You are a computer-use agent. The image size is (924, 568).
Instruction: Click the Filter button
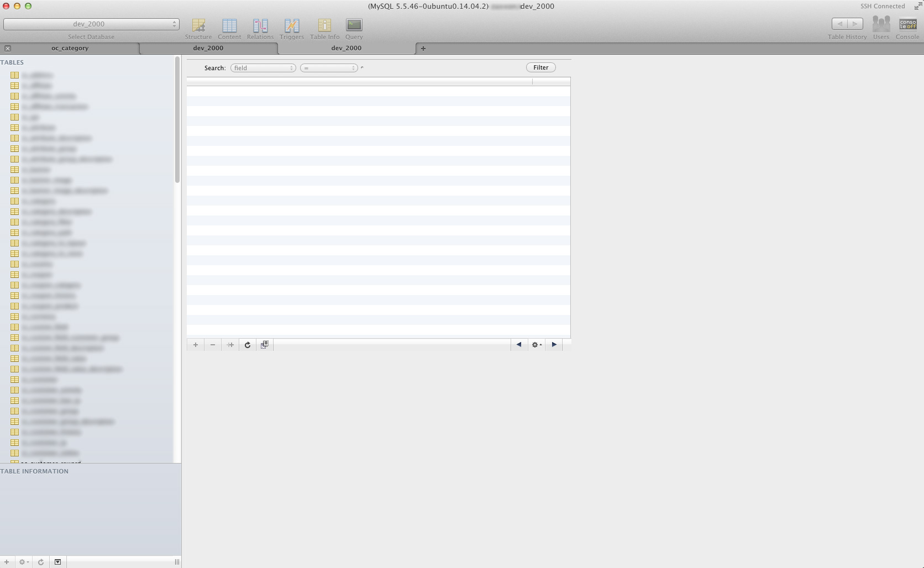pos(540,67)
